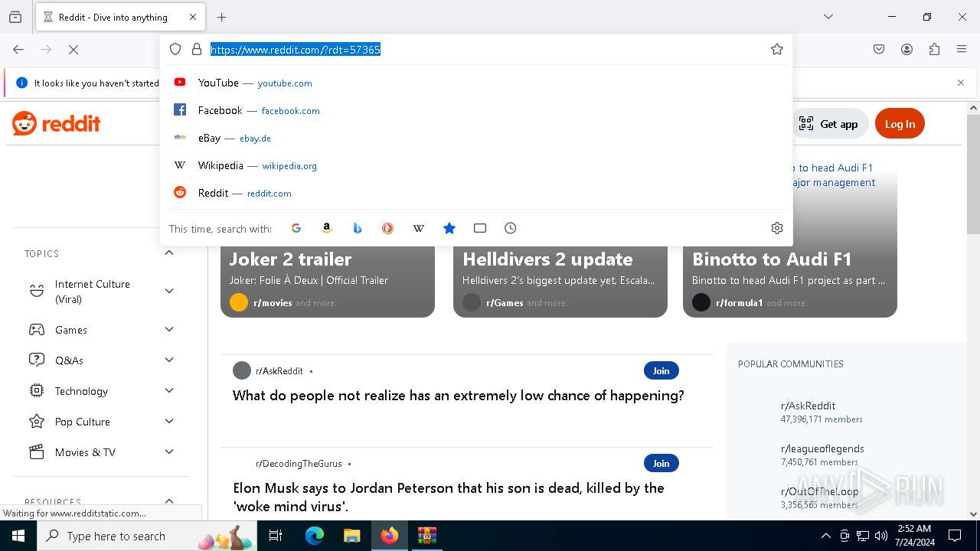Open the Extensions puzzle icon
The height and width of the screenshot is (551, 980).
tap(934, 49)
